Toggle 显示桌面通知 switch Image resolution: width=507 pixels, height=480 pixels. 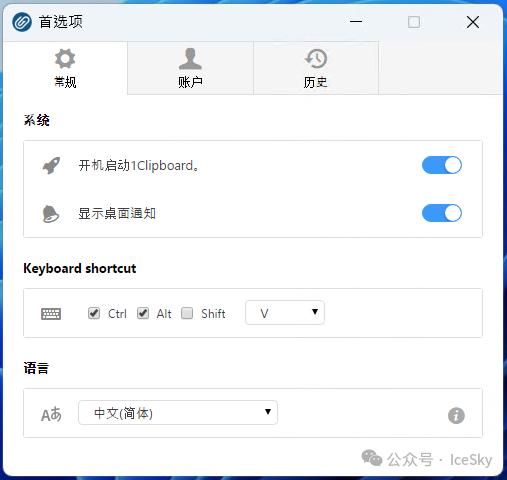click(442, 213)
